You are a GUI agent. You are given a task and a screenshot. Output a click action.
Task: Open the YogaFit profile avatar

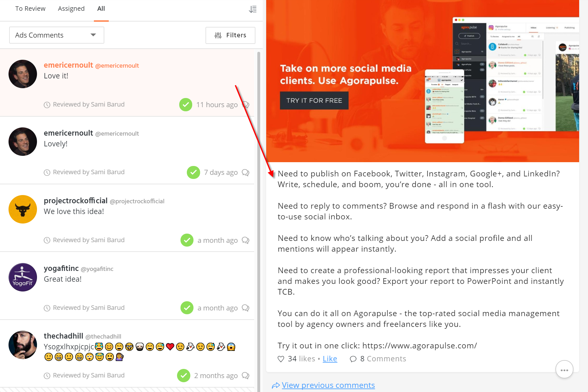[x=23, y=277]
